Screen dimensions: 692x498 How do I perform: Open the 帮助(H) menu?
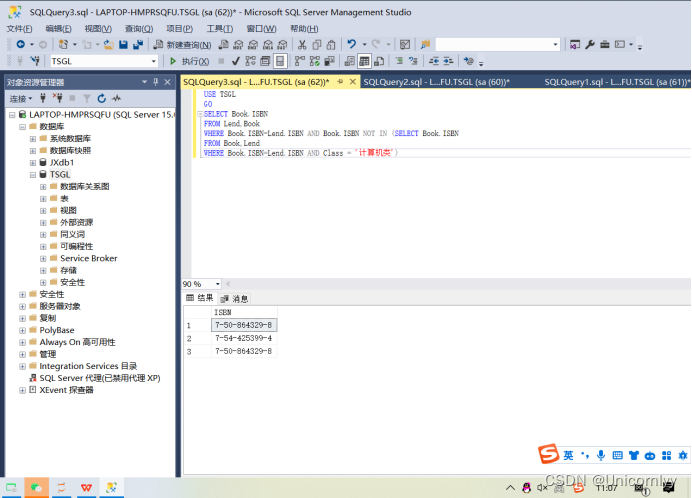coord(304,29)
